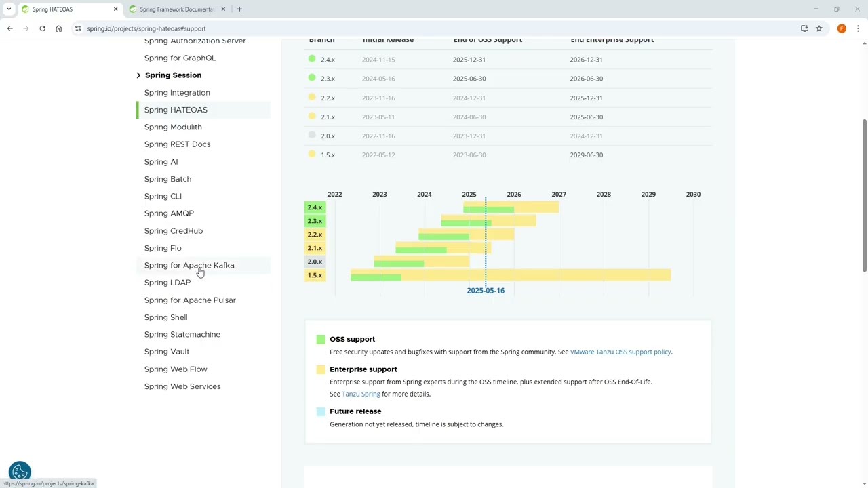
Task: Open Spring Batch in the sidebar
Action: coord(167,179)
